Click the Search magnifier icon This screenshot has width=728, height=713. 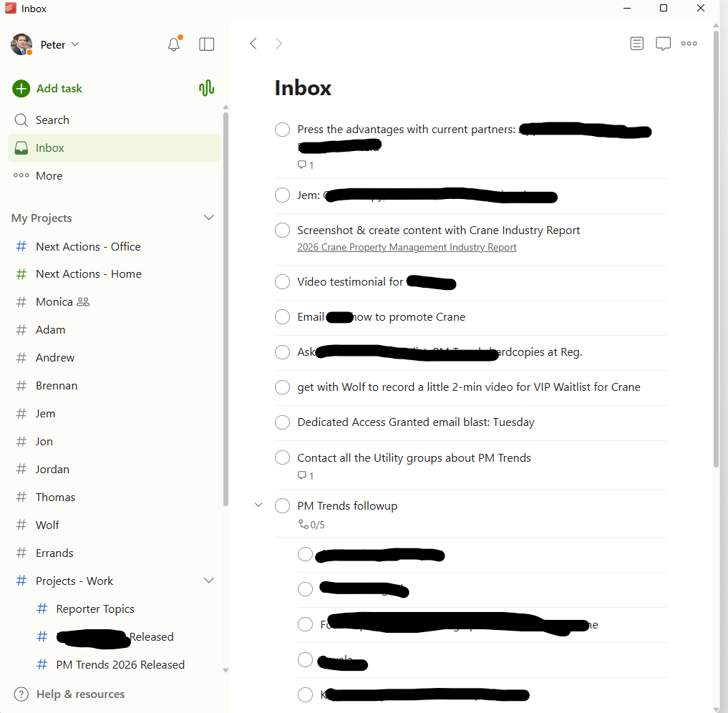(21, 120)
